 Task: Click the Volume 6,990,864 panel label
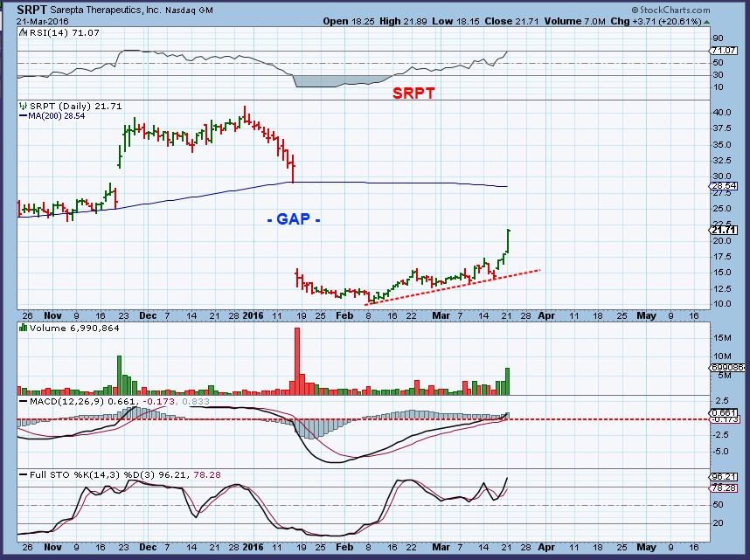tap(74, 328)
